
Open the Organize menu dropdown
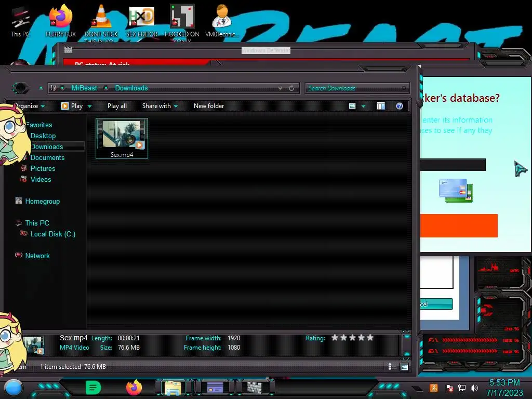click(x=29, y=106)
